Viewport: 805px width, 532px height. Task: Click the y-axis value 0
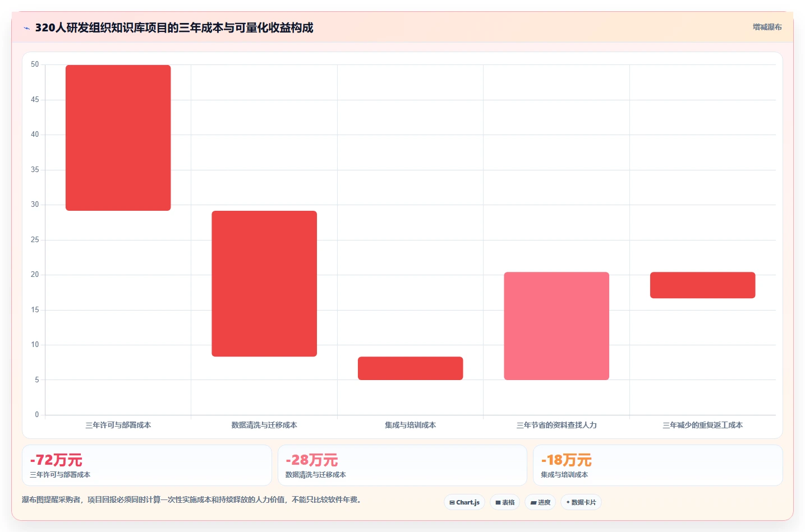(37, 415)
